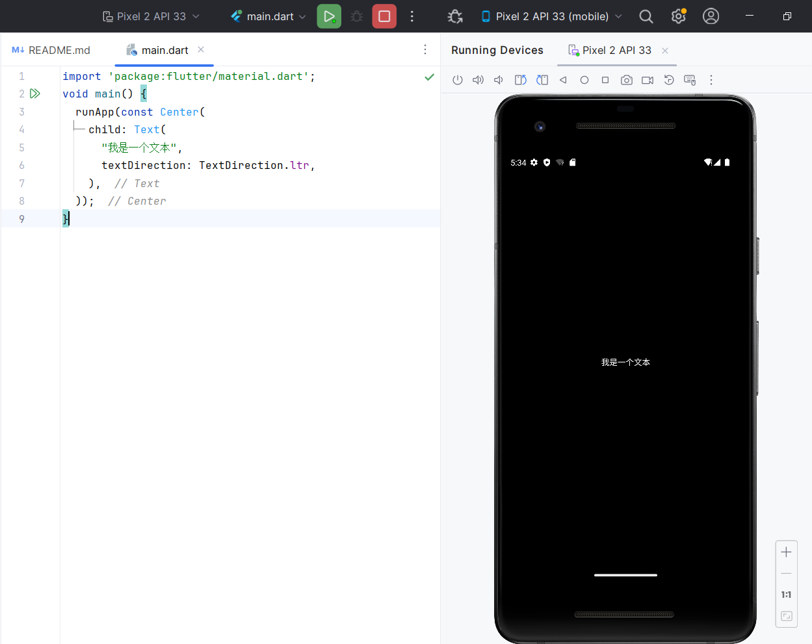Viewport: 812px width, 644px height.
Task: Tap the centered text on the emulator screen
Action: coord(625,362)
